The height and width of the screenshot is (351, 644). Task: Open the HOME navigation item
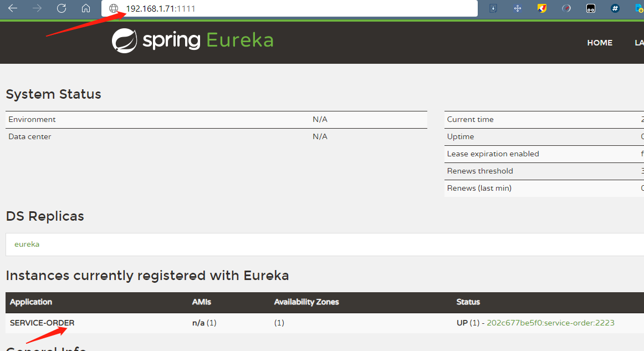tap(600, 43)
